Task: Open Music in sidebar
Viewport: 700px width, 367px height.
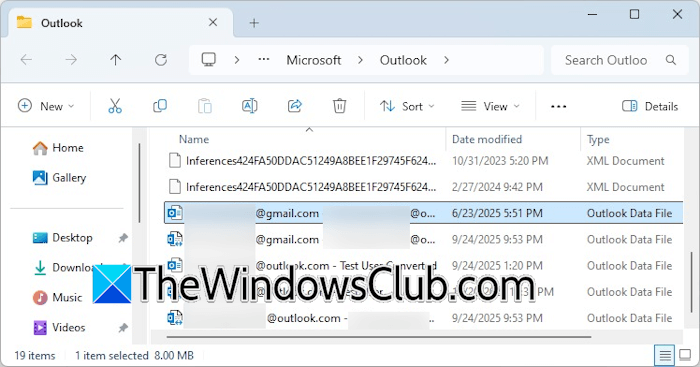Action: coord(57,298)
